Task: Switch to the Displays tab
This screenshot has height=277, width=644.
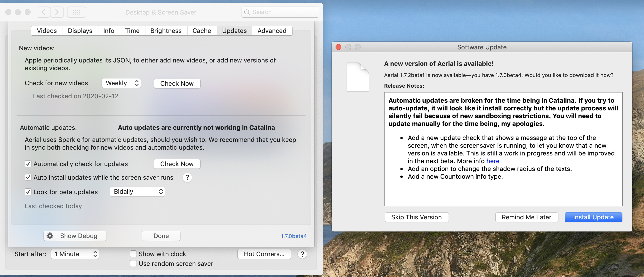Action: coord(80,31)
